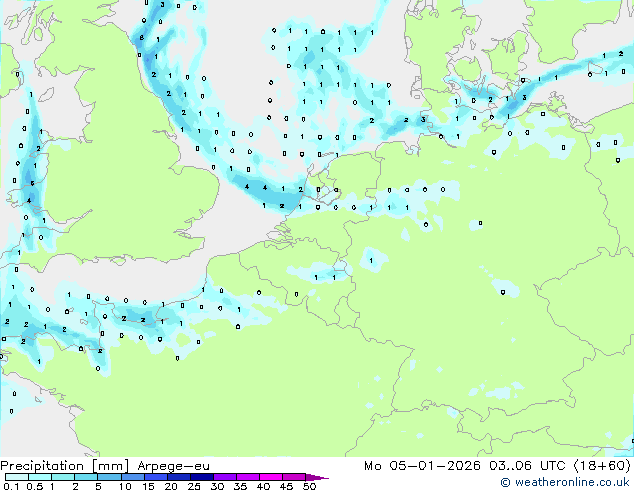Click the '03..06 UTC' time label

(x=527, y=466)
